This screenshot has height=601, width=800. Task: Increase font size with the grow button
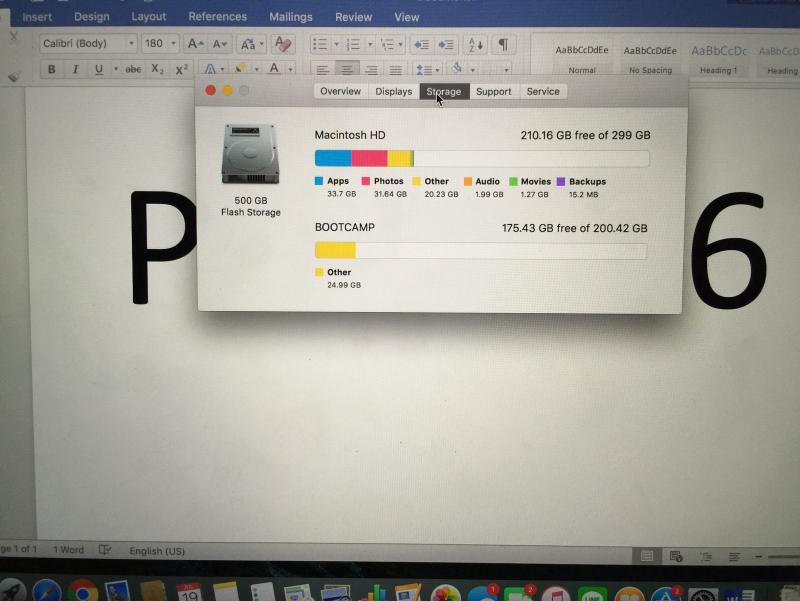pos(195,44)
